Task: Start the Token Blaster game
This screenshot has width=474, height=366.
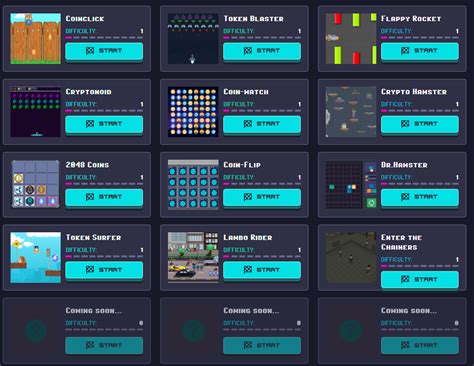Action: pyautogui.click(x=262, y=51)
